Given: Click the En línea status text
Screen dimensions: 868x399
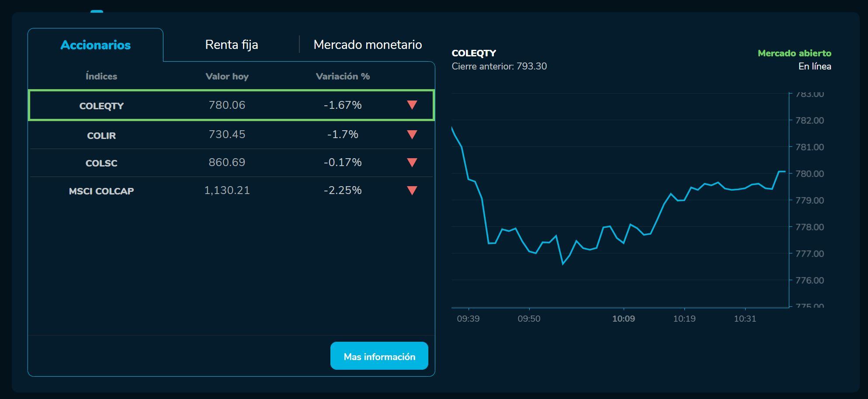Looking at the screenshot, I should pos(816,66).
